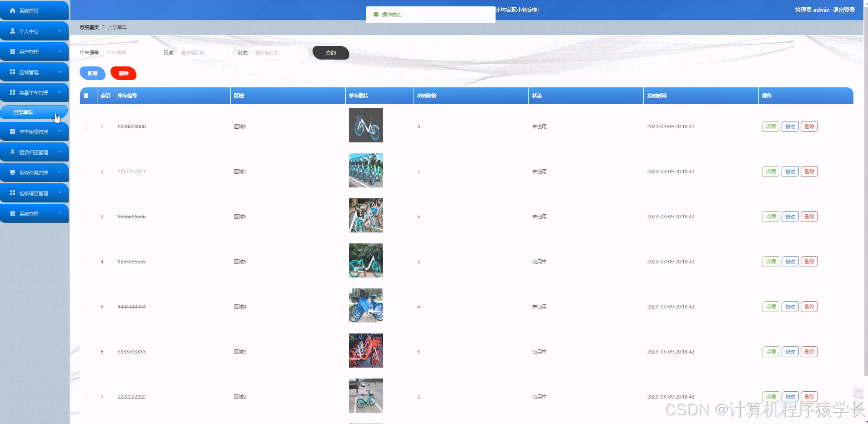868x424 pixels.
Task: Click the grid icon beside 共享单车管理
Action: tap(13, 92)
